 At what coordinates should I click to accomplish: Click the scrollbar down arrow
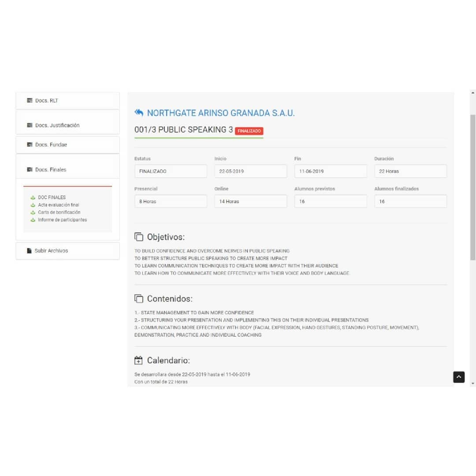[472, 383]
